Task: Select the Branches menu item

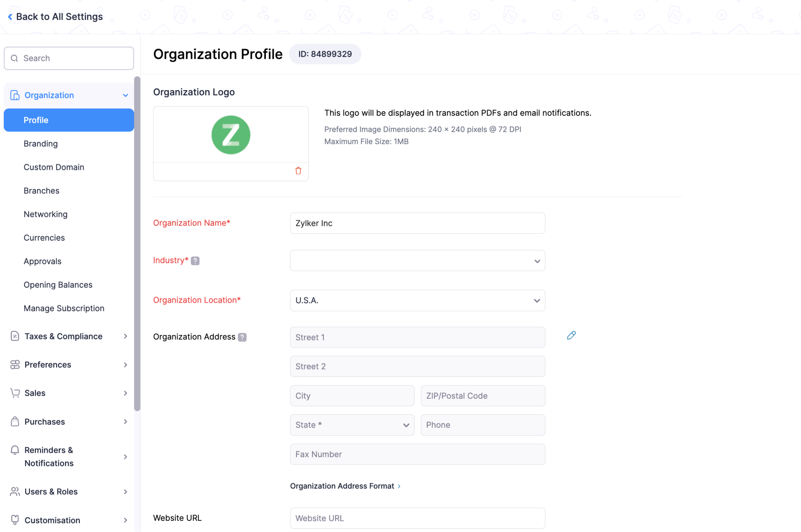Action: [x=42, y=191]
